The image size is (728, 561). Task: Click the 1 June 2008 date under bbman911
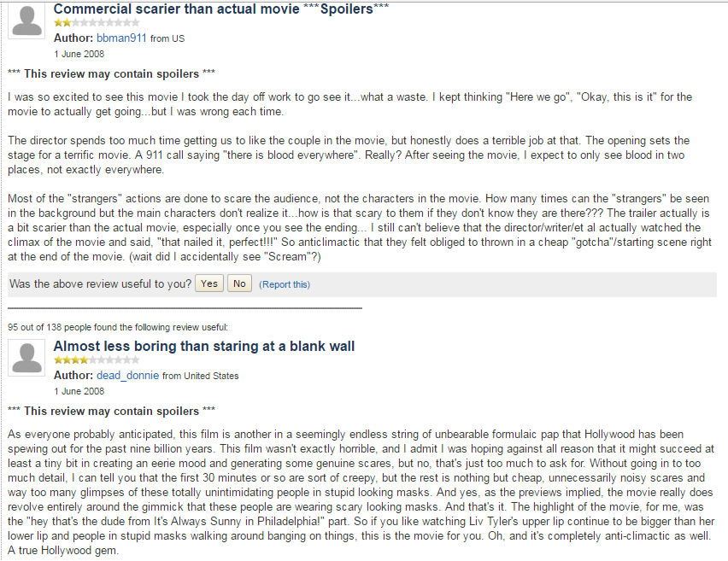tap(79, 54)
